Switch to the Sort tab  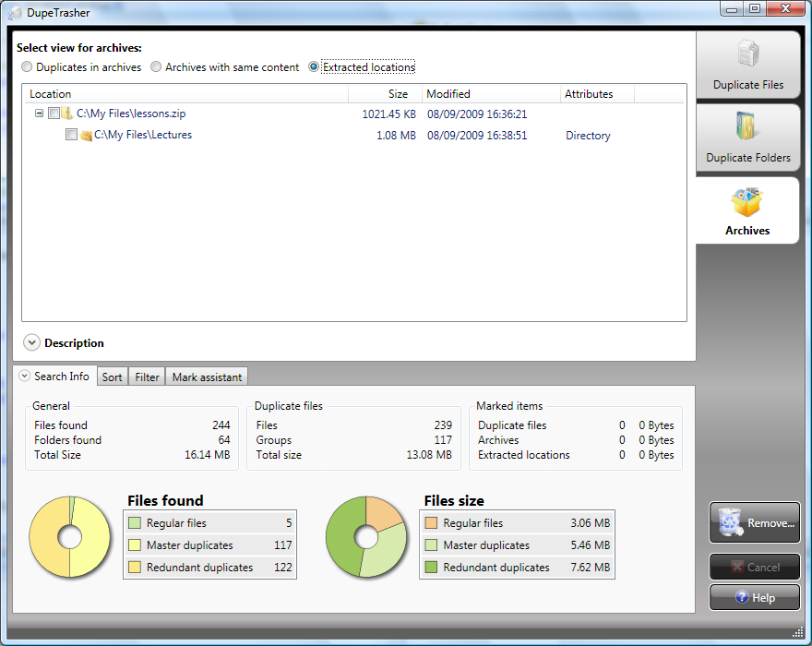[112, 377]
